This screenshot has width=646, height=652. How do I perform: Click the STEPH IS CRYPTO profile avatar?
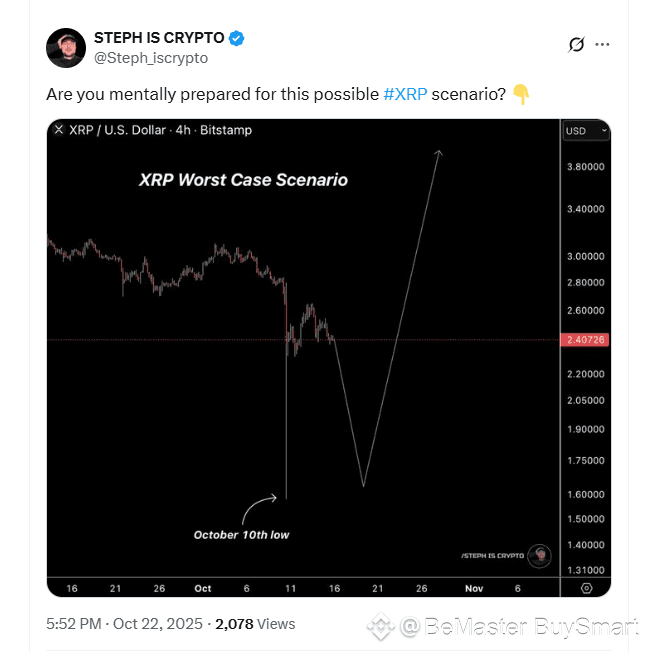coord(66,48)
